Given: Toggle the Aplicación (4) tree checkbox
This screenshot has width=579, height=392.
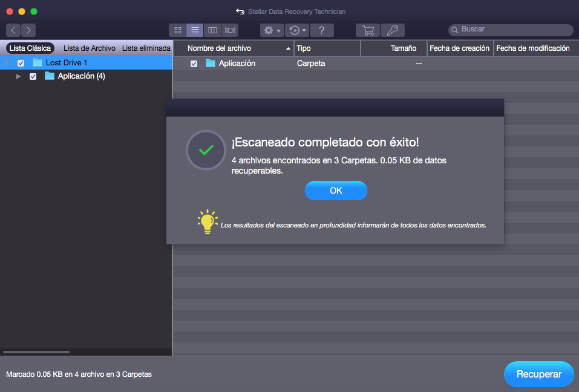Looking at the screenshot, I should [x=33, y=76].
